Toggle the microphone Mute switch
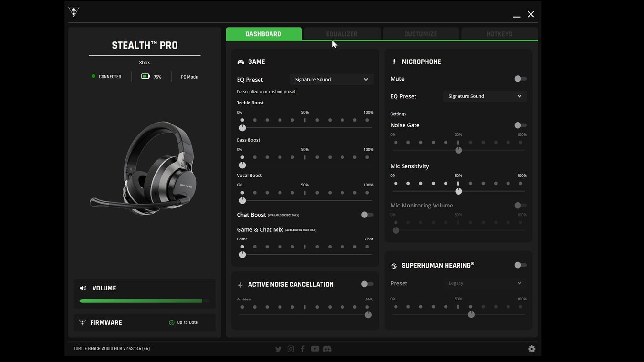The height and width of the screenshot is (362, 644). click(520, 79)
